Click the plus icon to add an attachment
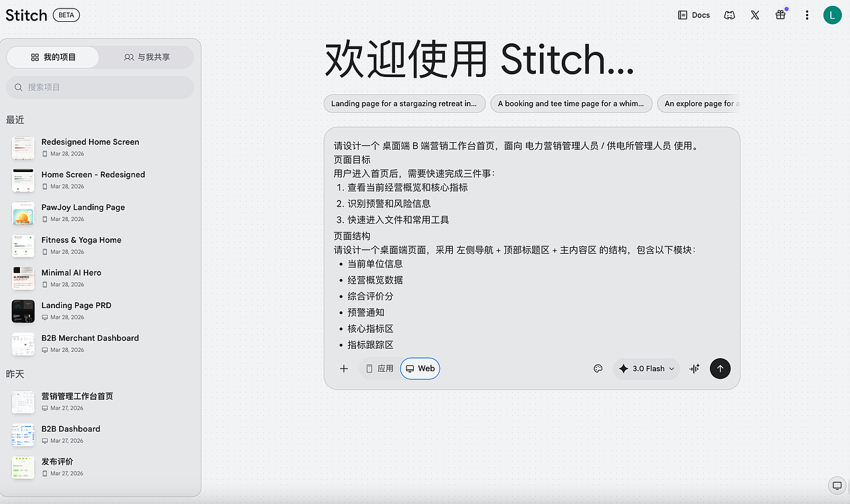The height and width of the screenshot is (504, 850). (x=344, y=368)
